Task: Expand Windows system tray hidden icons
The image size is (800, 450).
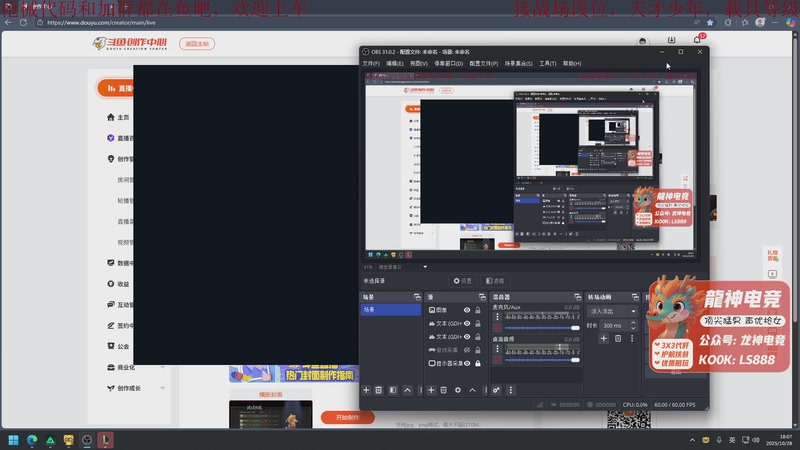Action: click(692, 440)
